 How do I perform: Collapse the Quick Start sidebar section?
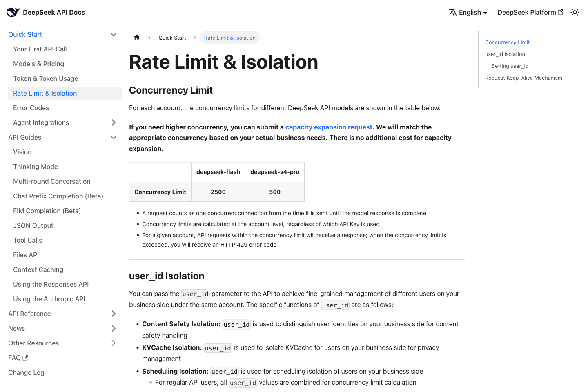coord(114,34)
